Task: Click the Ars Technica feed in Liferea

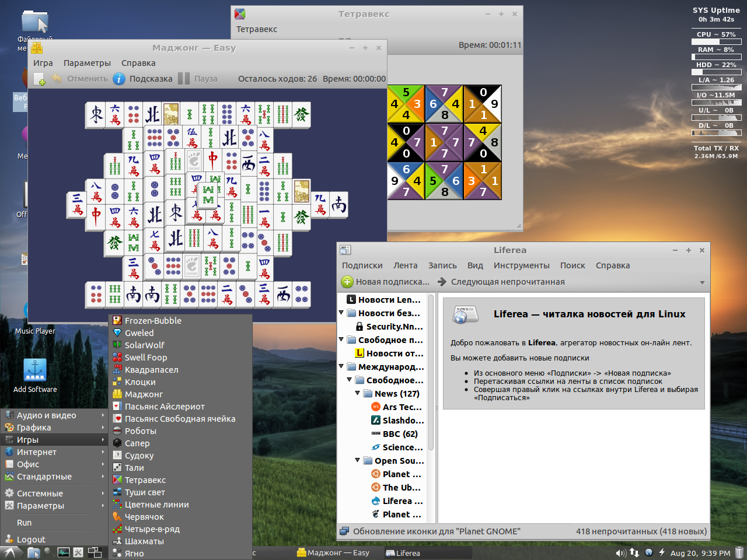Action: [x=396, y=407]
